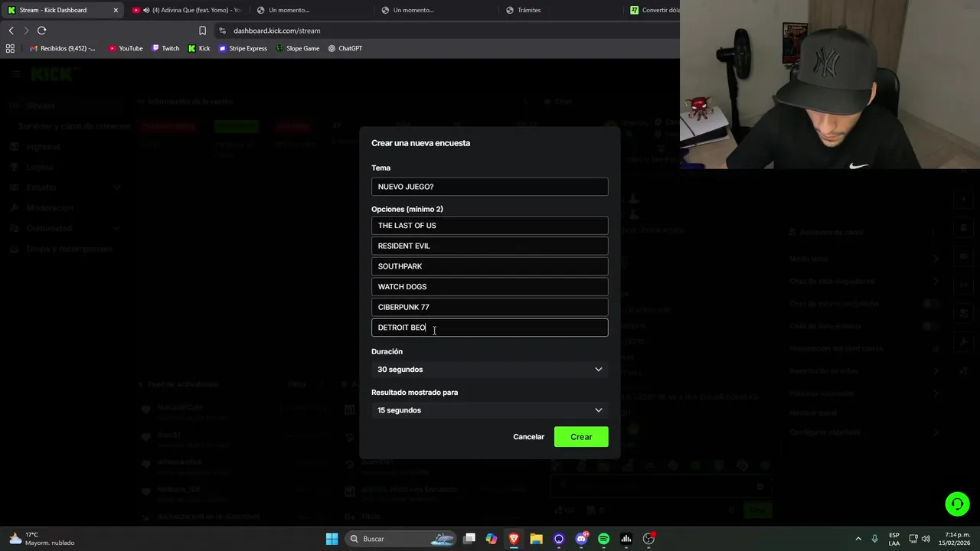
Task: Click the browser back arrow
Action: (11, 31)
